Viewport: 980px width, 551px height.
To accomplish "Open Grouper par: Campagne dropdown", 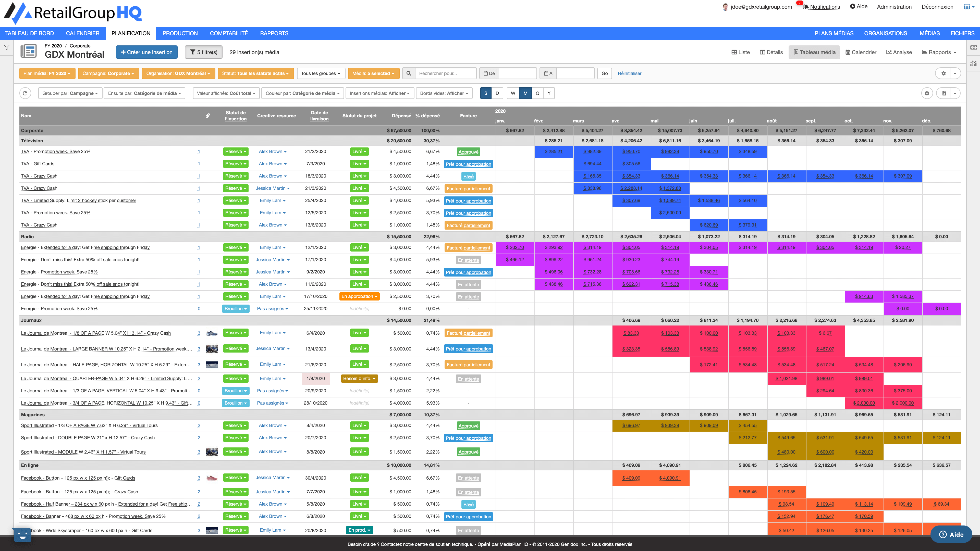I will coord(70,93).
